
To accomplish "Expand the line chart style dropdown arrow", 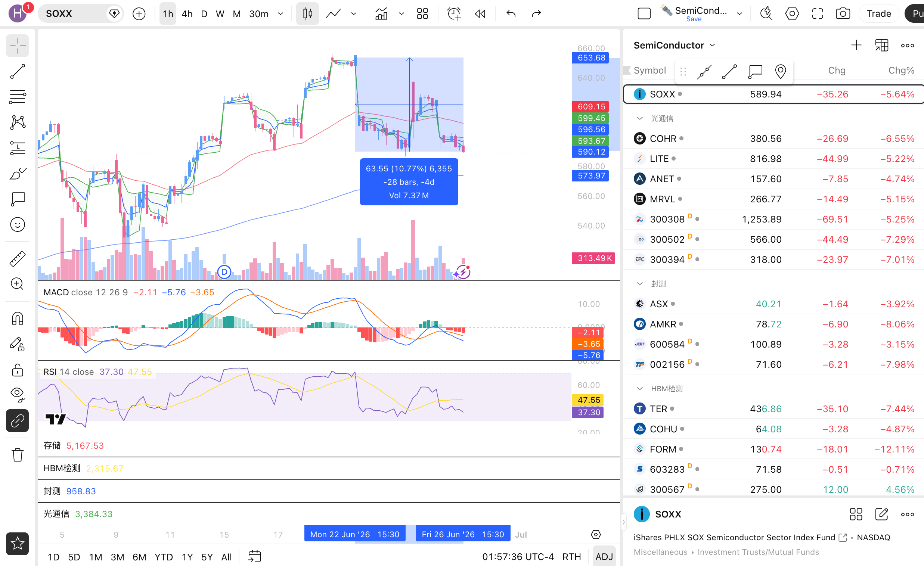I will (354, 14).
